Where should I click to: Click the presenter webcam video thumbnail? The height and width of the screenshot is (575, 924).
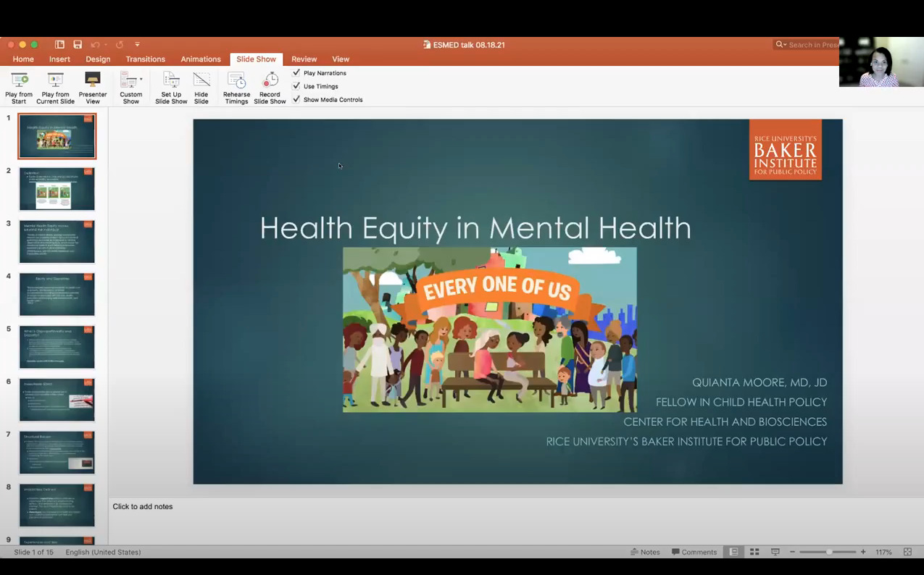[881, 62]
